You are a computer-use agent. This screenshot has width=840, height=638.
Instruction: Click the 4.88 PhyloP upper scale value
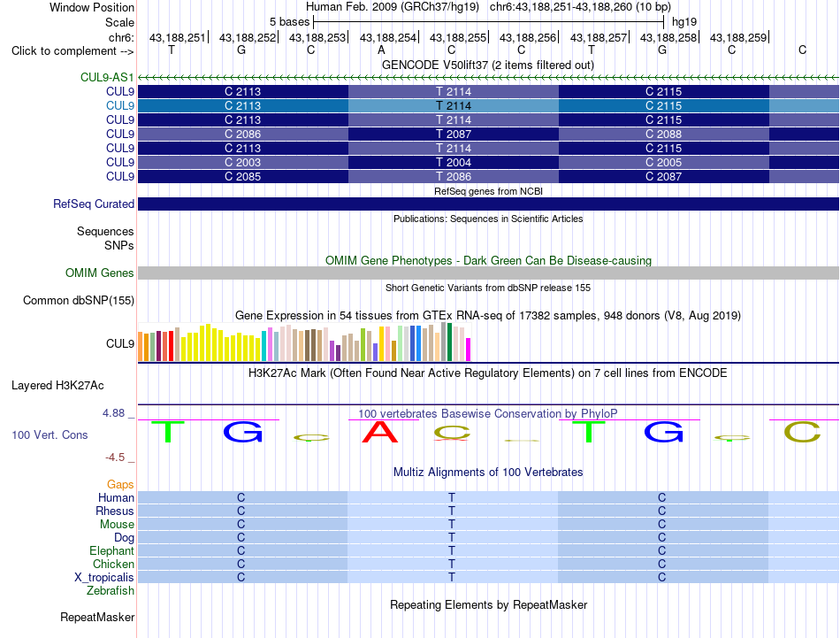(x=113, y=413)
